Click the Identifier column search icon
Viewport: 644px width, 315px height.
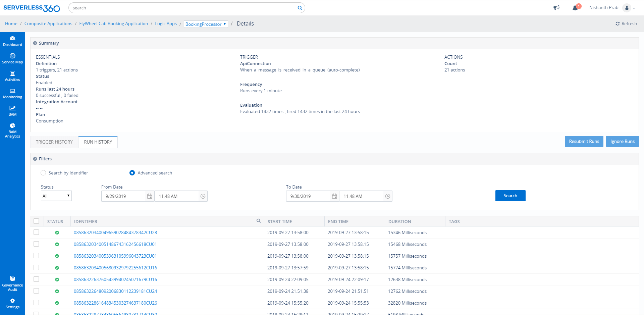tap(259, 221)
